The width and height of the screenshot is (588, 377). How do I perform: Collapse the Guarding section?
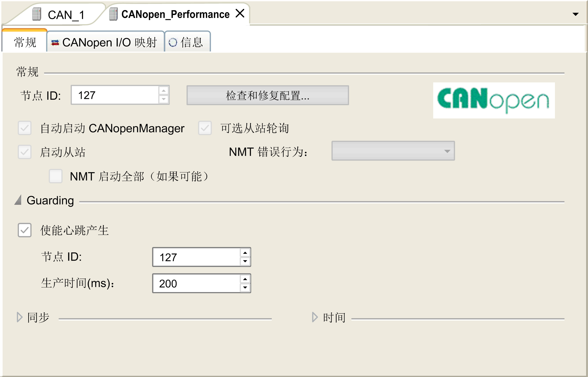(x=18, y=200)
